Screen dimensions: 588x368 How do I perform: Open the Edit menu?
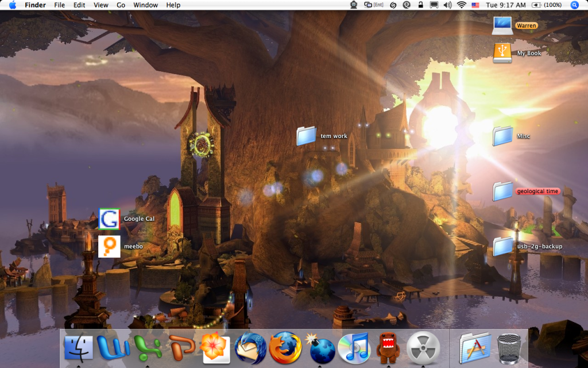coord(79,5)
